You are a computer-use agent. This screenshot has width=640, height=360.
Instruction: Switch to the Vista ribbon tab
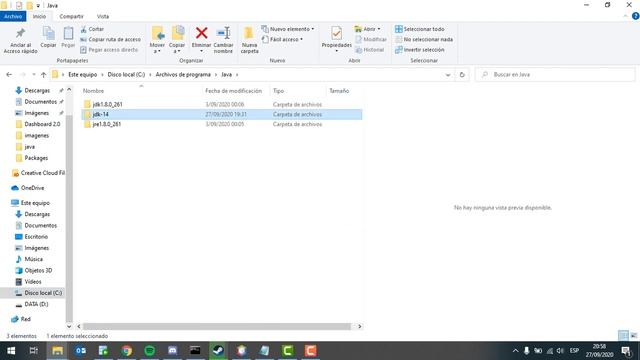coord(103,16)
